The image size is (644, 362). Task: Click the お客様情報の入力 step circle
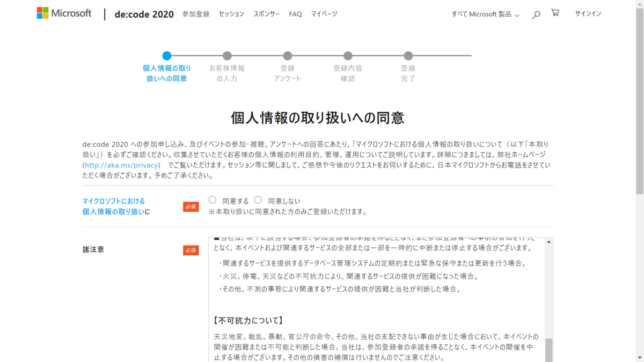(x=227, y=56)
